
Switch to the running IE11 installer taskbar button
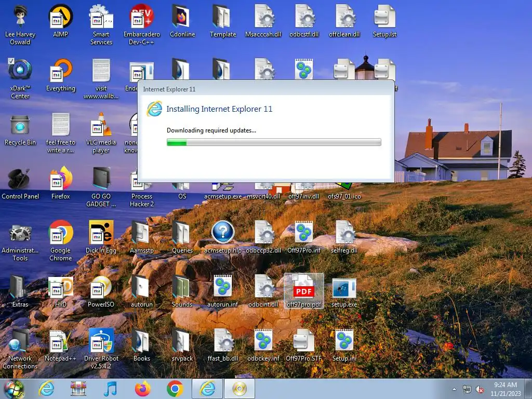coord(207,389)
